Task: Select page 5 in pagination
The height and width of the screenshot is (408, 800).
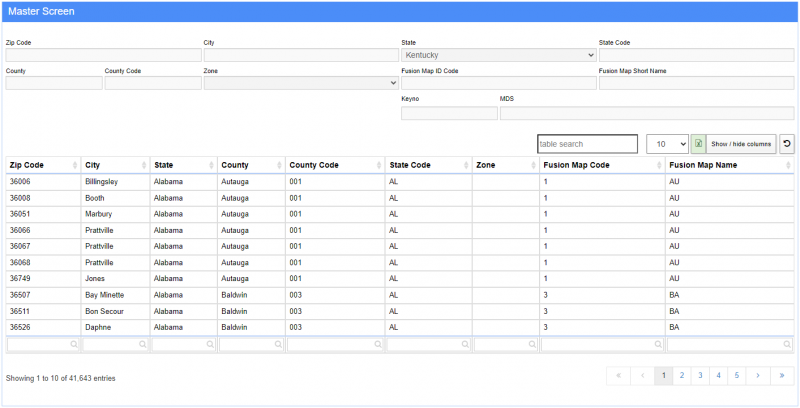Action: click(x=737, y=375)
